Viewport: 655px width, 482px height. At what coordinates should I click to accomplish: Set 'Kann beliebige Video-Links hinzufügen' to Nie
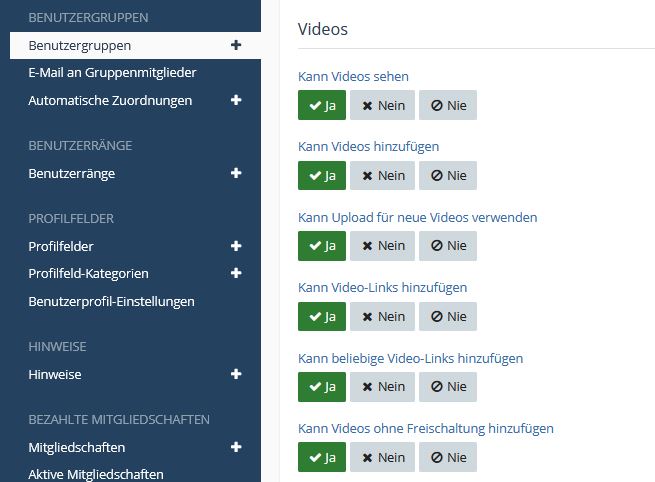447,386
